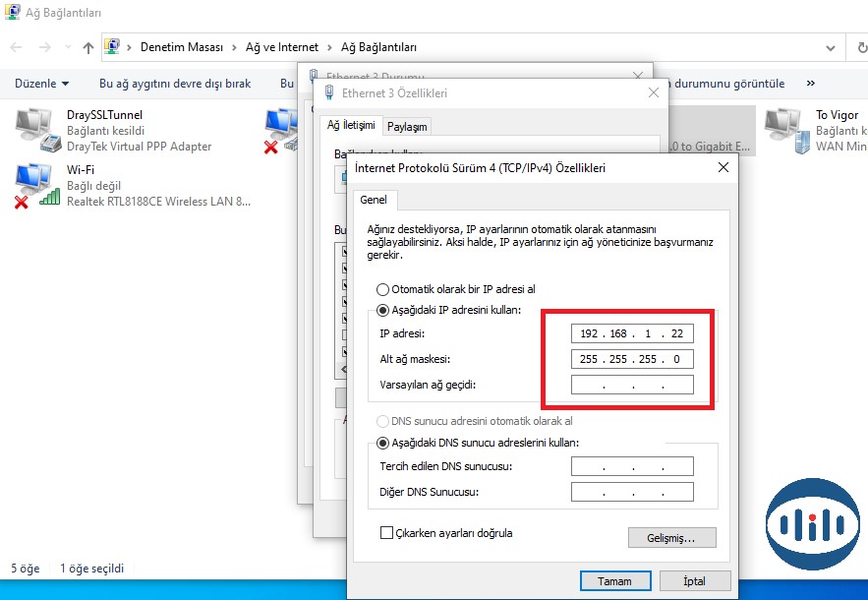Click the Genel tab

(x=374, y=200)
